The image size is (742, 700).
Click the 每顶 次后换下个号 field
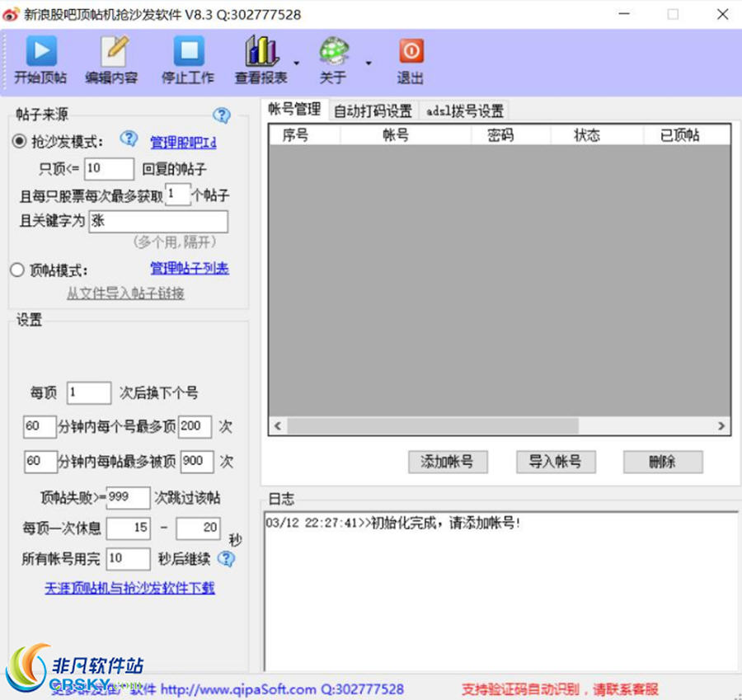pos(89,392)
